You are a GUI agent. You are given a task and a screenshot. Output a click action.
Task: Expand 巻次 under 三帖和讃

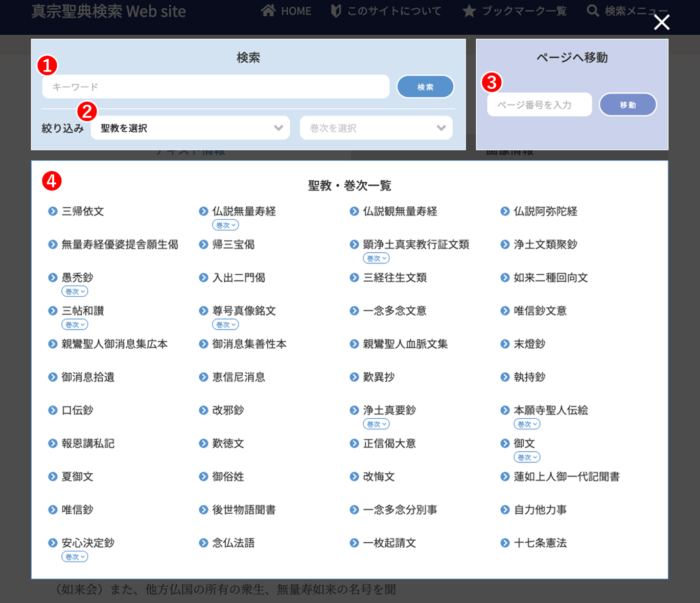pyautogui.click(x=75, y=325)
